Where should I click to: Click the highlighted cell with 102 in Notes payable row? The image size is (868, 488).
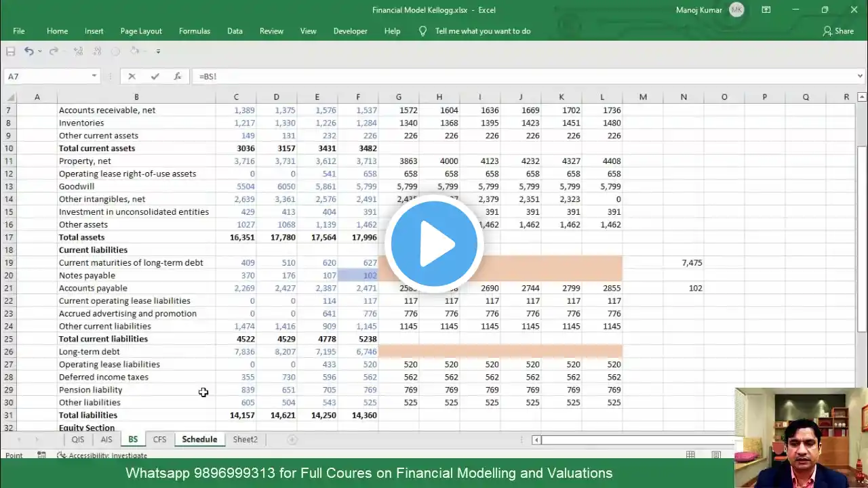click(358, 275)
